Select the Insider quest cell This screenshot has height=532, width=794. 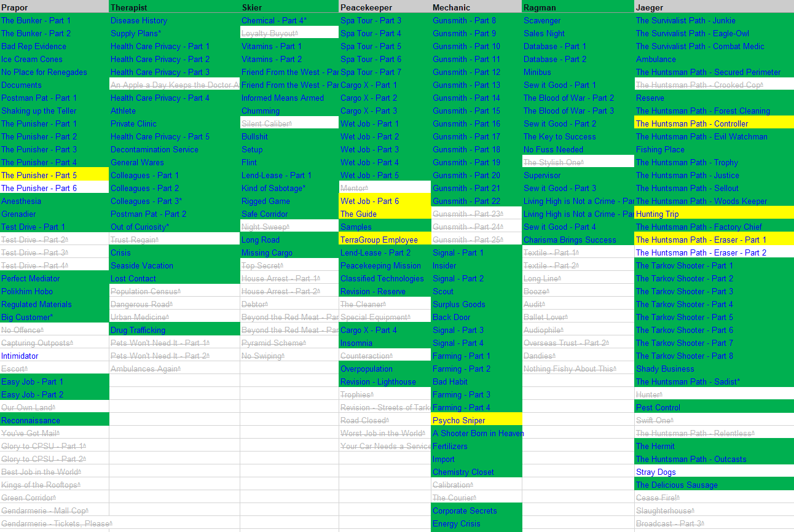(477, 265)
